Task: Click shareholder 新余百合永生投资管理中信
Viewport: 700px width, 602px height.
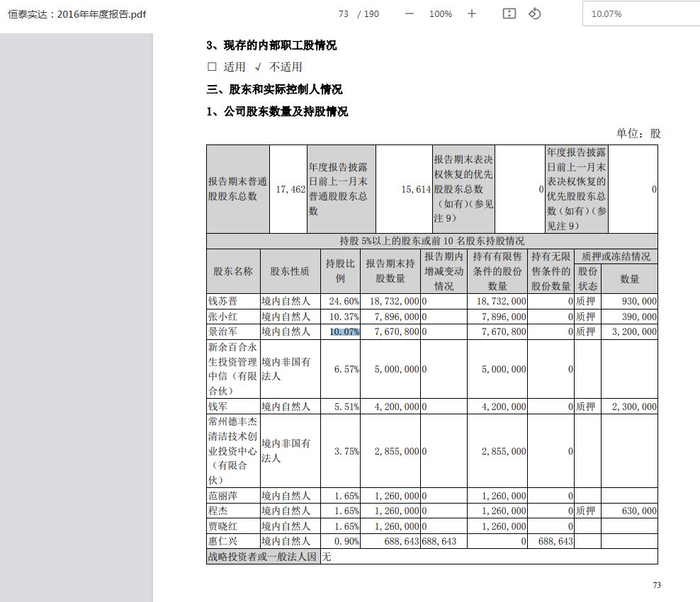Action: pos(232,369)
